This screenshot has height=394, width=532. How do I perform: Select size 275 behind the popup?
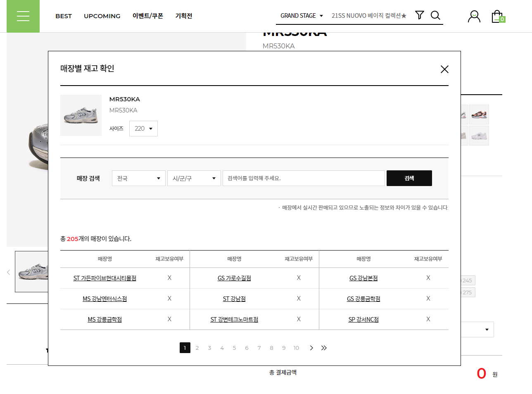[x=468, y=292]
